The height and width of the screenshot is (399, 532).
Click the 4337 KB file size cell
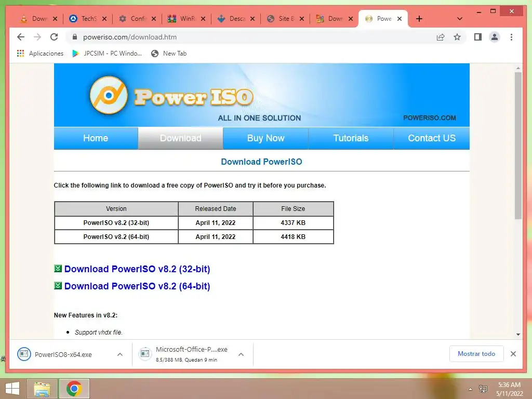click(293, 222)
